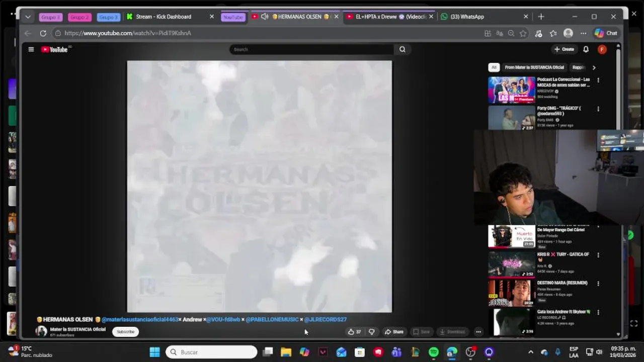This screenshot has width=644, height=362.
Task: Filter by From Mater la SUSTANCIA Oficial chip
Action: (x=534, y=67)
